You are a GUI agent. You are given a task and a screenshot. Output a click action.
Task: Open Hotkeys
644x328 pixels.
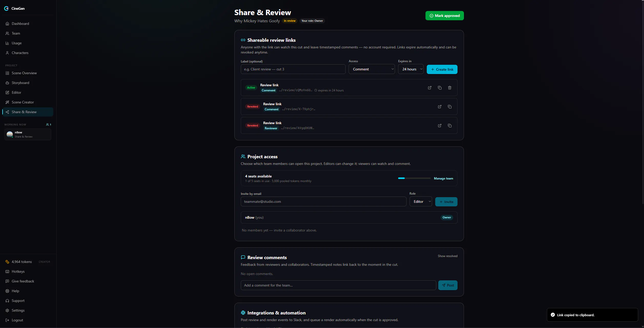point(28,271)
